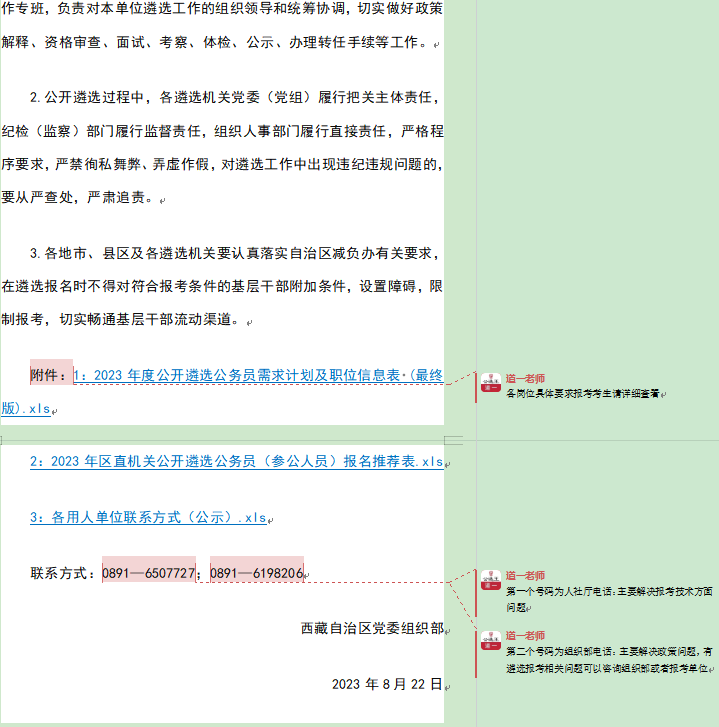Click highlighted phone number 0891—6507727
Screen dimensions: 719x727
[x=149, y=573]
